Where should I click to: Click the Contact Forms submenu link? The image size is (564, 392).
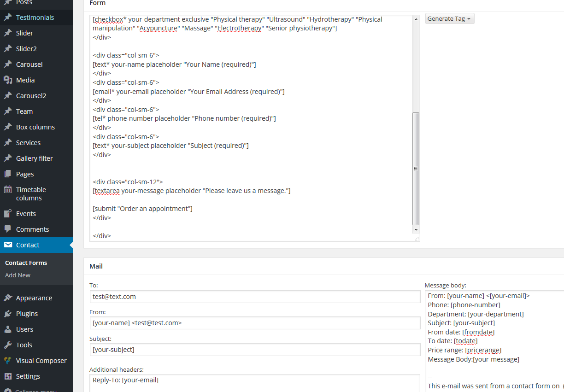pos(26,263)
